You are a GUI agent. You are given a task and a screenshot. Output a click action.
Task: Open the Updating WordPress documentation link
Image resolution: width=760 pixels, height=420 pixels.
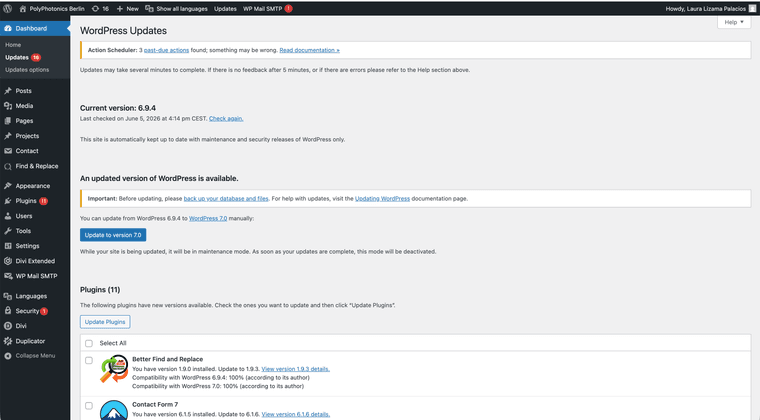pos(382,199)
